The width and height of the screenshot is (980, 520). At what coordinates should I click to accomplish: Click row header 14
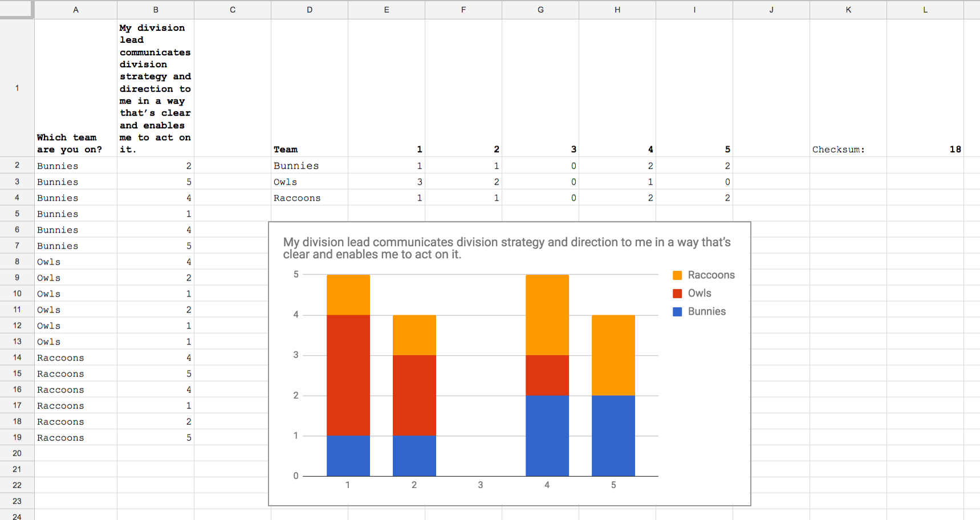[17, 357]
